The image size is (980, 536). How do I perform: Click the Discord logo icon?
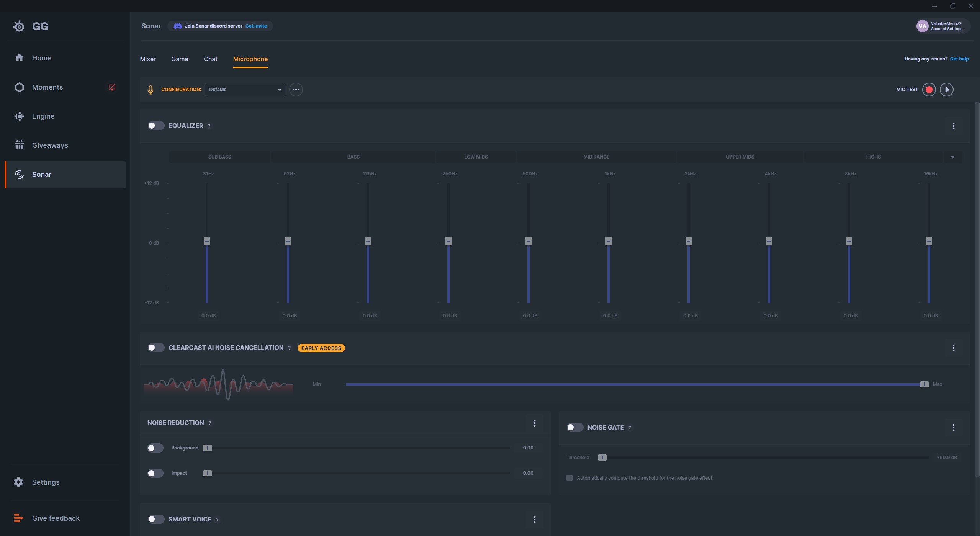[177, 26]
